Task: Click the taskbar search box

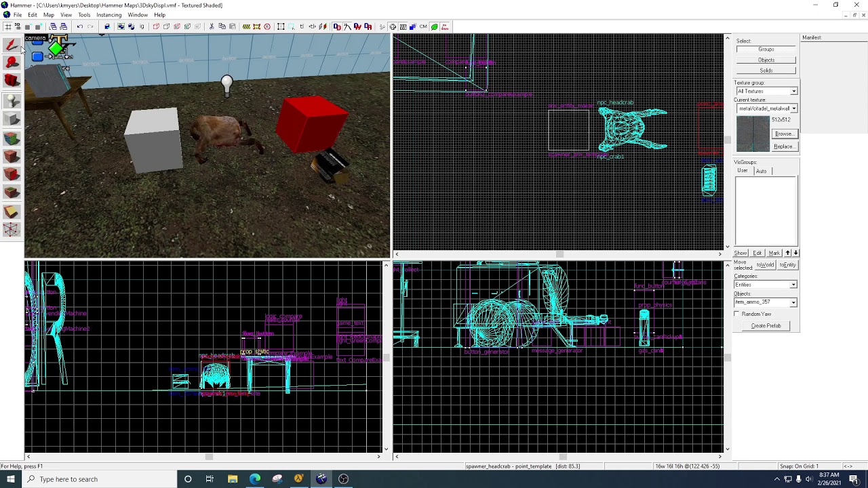Action: [x=100, y=479]
